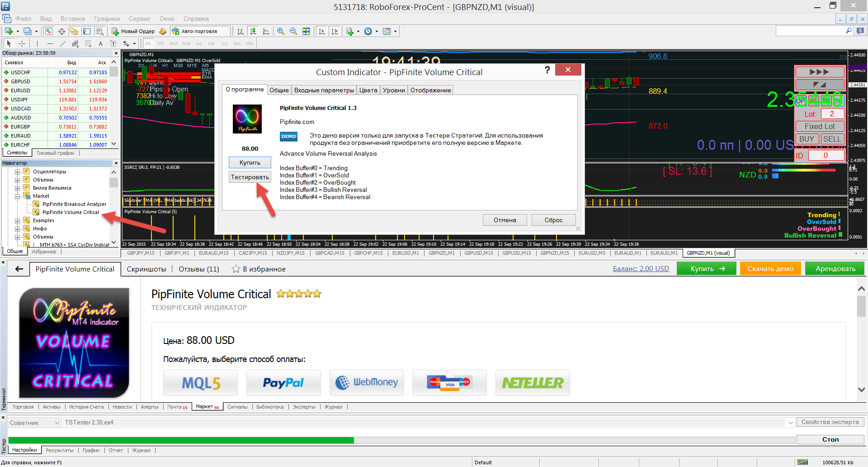Select the text label tool
Image resolution: width=868 pixels, height=467 pixels.
tap(113, 43)
